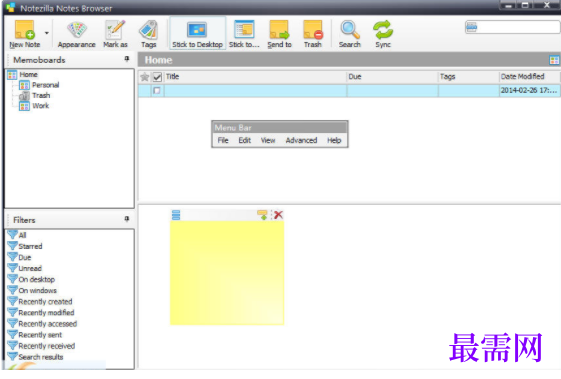Apply the Recently received filter
This screenshot has height=379, width=561.
42,346
